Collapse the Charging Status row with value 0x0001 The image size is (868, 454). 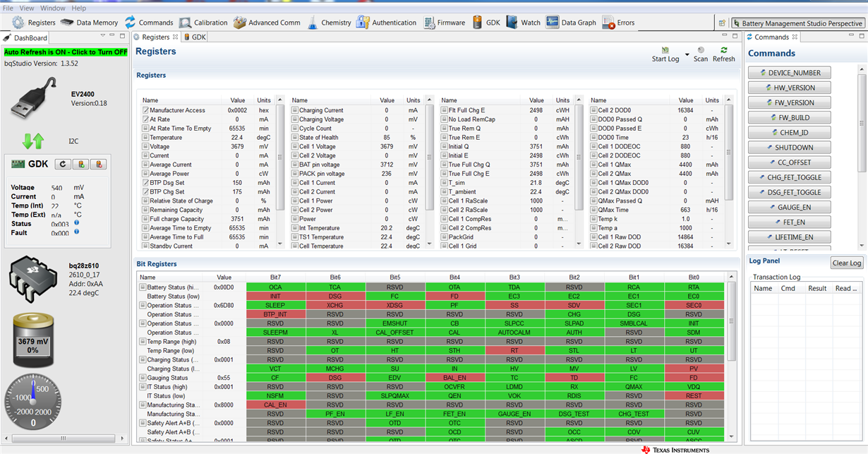tap(143, 360)
